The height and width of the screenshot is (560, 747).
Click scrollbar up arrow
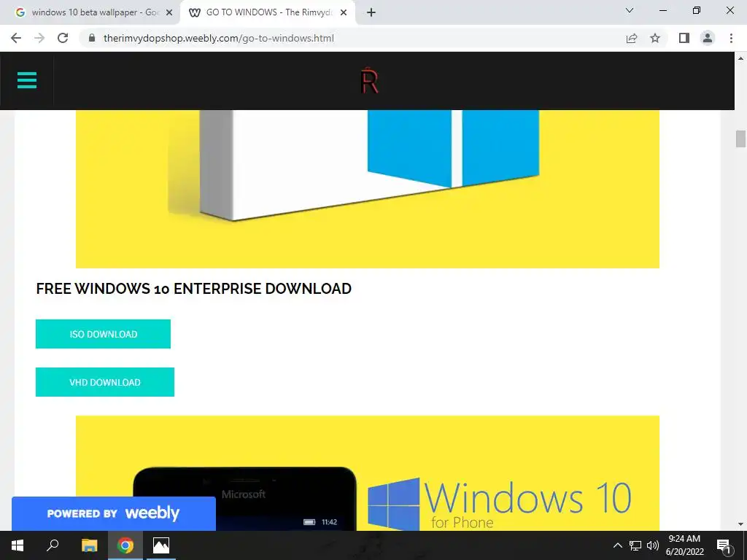740,58
